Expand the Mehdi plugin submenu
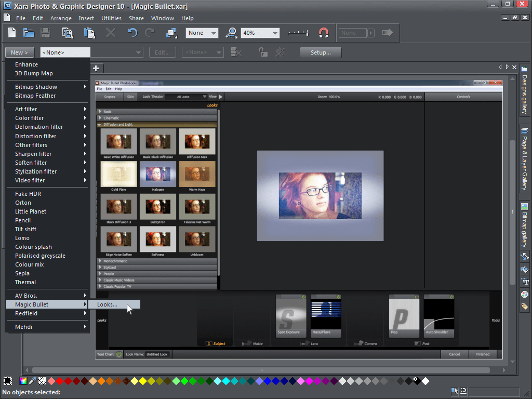 (x=47, y=327)
